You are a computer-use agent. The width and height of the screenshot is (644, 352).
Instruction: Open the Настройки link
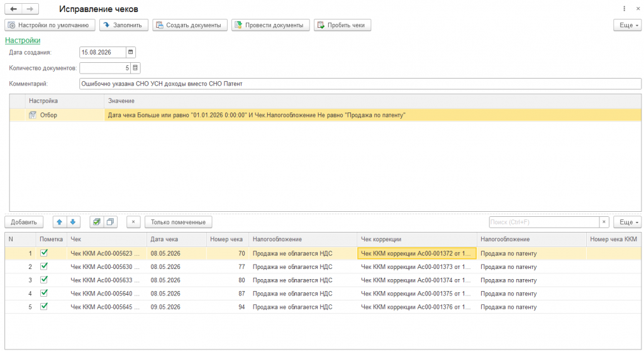point(23,40)
